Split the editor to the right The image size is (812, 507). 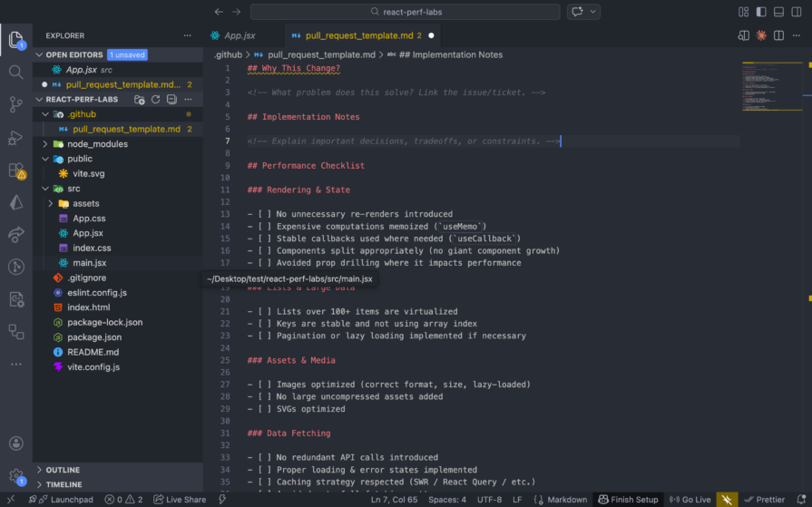point(778,35)
